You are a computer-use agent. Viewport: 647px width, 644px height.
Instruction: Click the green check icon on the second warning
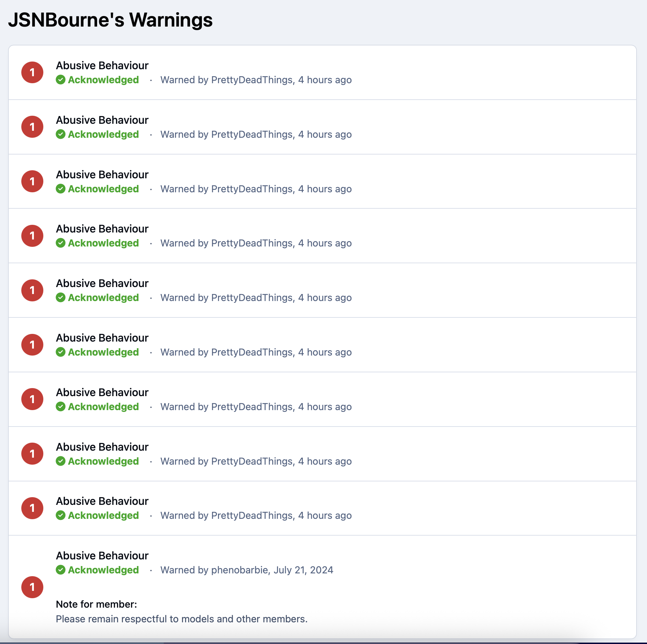(x=60, y=134)
